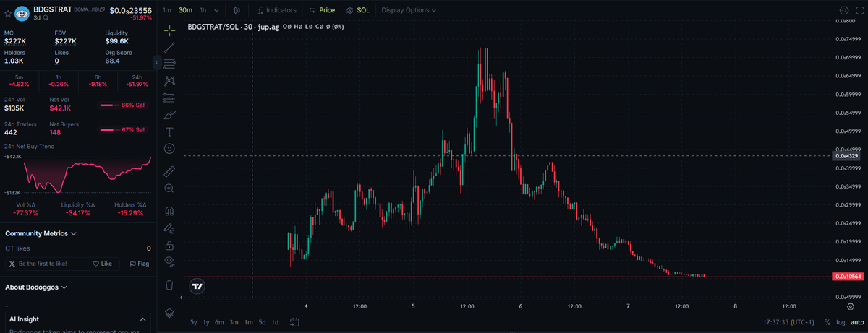Select the 24h change stat tab
Viewport: 868px width, 333px height.
[x=136, y=80]
